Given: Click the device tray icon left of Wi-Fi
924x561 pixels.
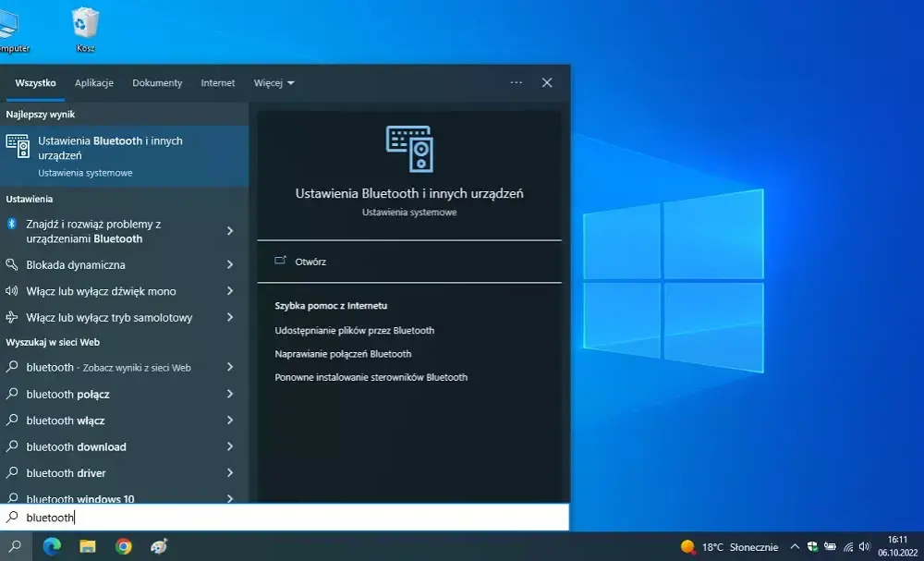Looking at the screenshot, I should click(830, 547).
